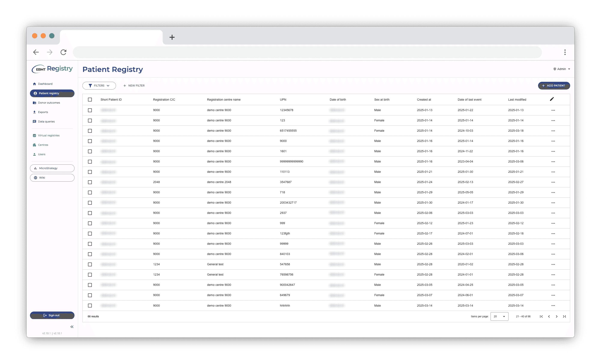
Task: Click the ADD PATIENT button
Action: click(x=554, y=86)
